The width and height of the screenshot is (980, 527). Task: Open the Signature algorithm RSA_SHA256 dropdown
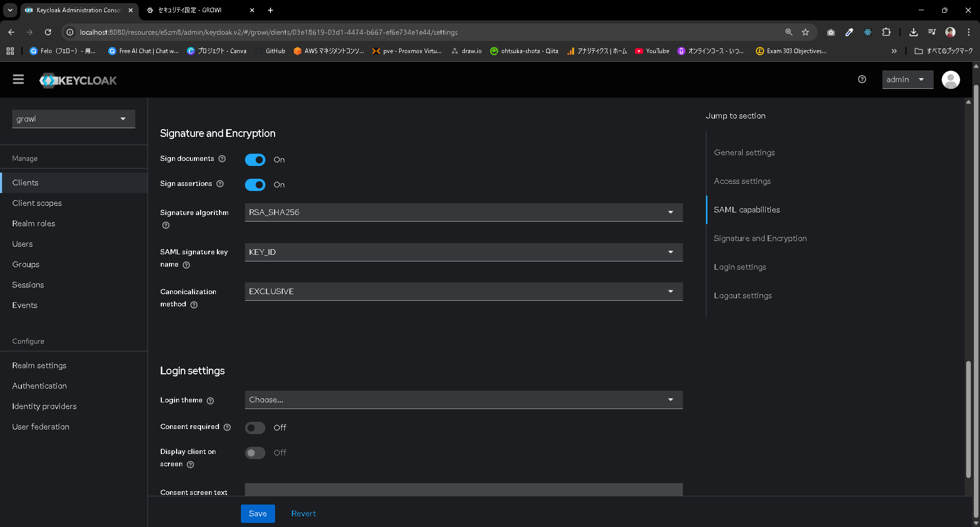click(464, 212)
